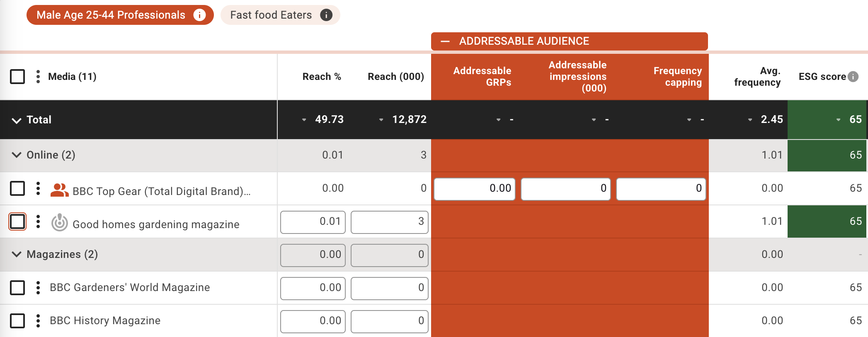
Task: Open BBC Gardeners' World Magazine options menu
Action: [x=38, y=288]
